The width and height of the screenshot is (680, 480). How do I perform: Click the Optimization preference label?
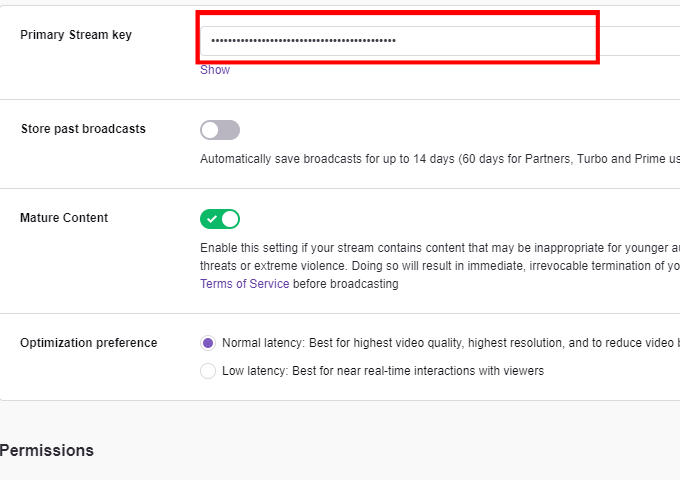tap(89, 343)
